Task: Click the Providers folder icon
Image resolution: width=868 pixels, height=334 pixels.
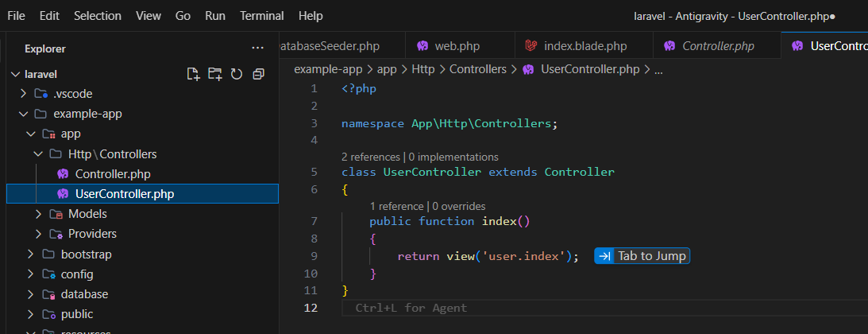Action: tap(56, 234)
